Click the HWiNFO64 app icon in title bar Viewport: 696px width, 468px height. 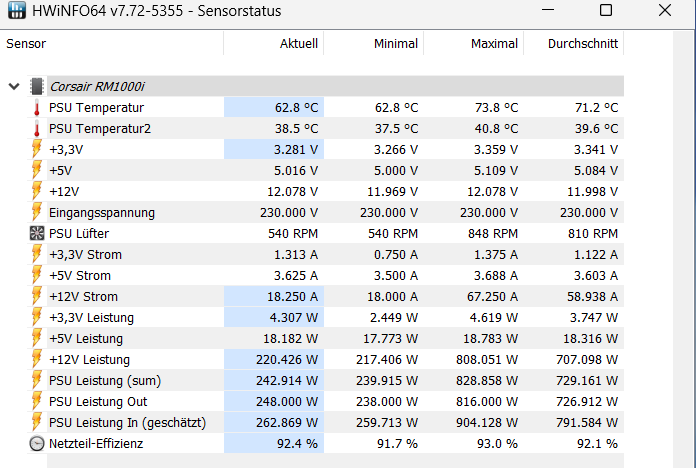[x=16, y=10]
